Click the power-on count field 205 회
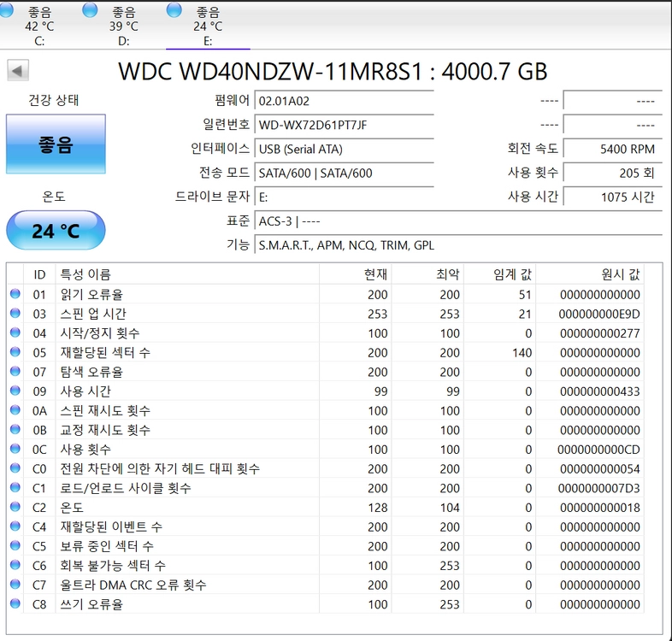This screenshot has height=641, width=672. 612,173
